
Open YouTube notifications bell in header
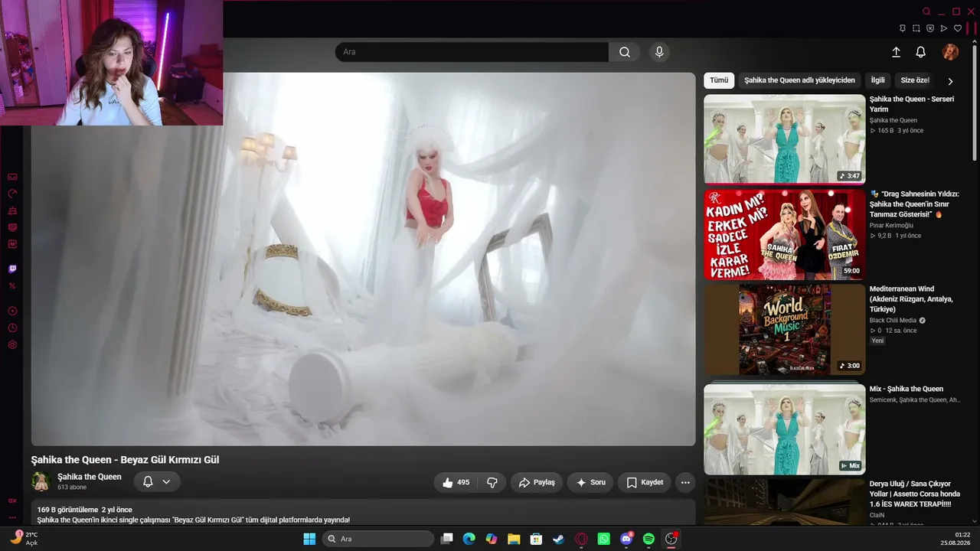click(x=921, y=52)
